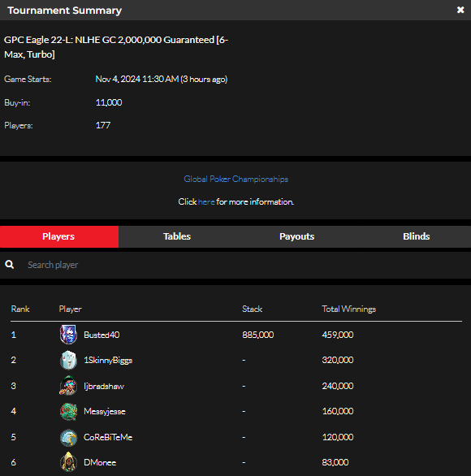471x476 pixels.
Task: Select player name Messyjesse
Action: 105,412
